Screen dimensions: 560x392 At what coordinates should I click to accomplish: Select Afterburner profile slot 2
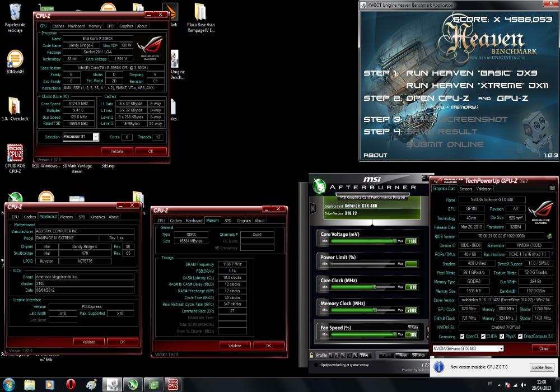pyautogui.click(x=337, y=355)
